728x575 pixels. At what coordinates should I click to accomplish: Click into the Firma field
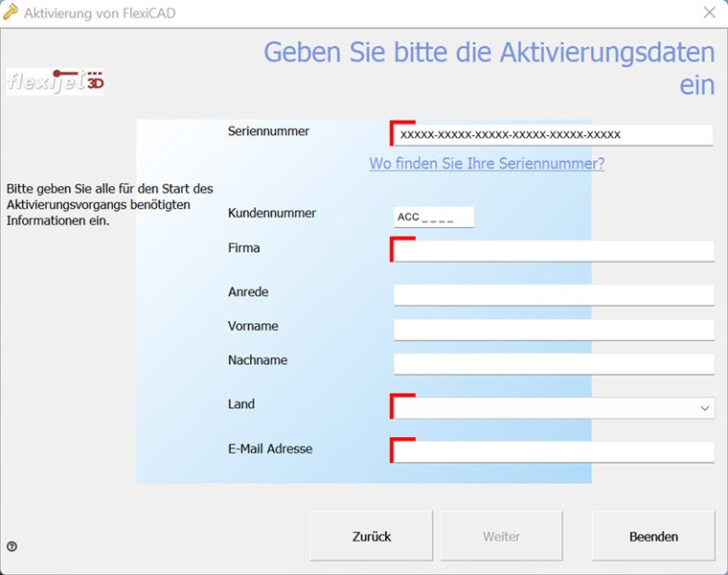pos(554,251)
